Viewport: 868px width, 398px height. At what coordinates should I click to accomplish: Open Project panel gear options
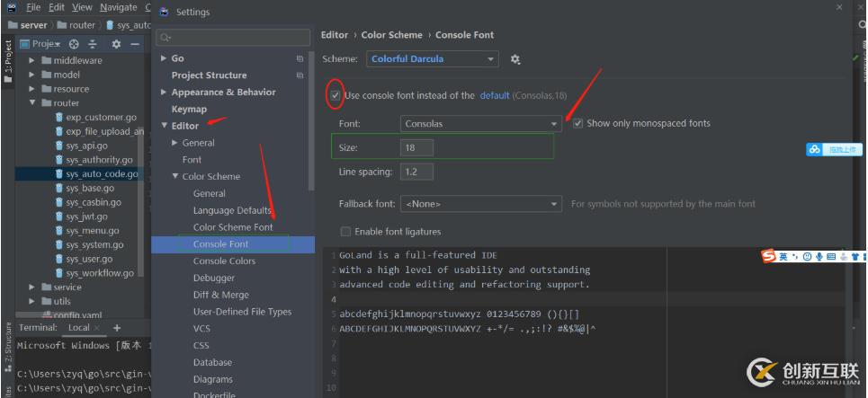116,44
